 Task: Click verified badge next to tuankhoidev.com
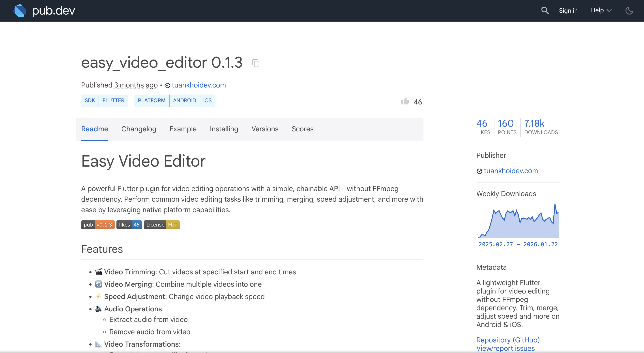pos(167,85)
